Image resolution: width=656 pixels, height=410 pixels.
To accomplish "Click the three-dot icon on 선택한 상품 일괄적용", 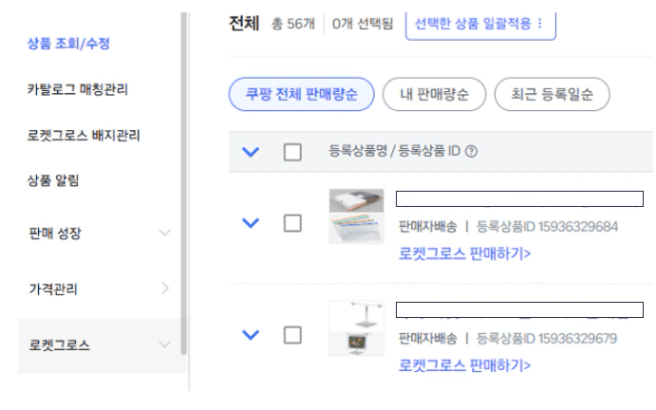I will click(x=540, y=24).
